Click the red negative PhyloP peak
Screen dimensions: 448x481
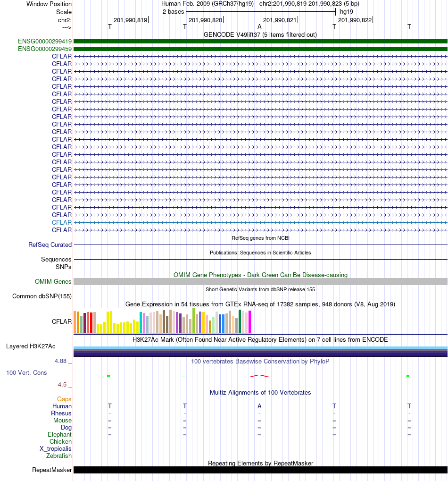pyautogui.click(x=259, y=375)
